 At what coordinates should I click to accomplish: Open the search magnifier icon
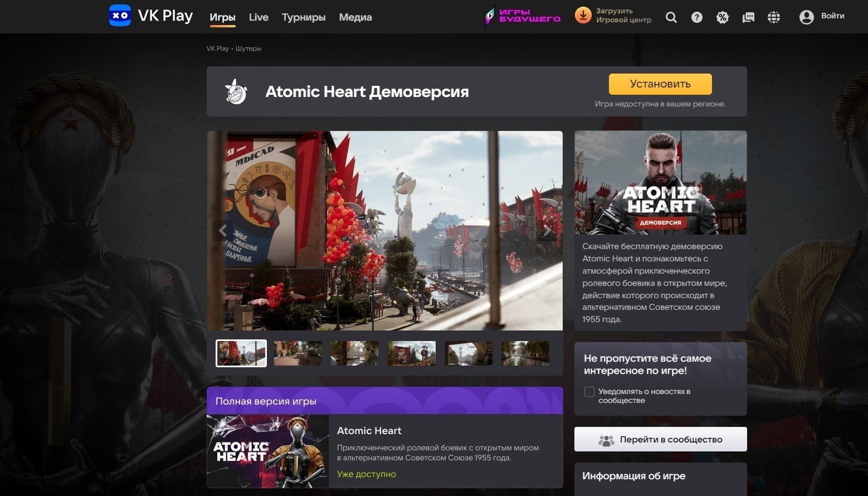pos(671,17)
